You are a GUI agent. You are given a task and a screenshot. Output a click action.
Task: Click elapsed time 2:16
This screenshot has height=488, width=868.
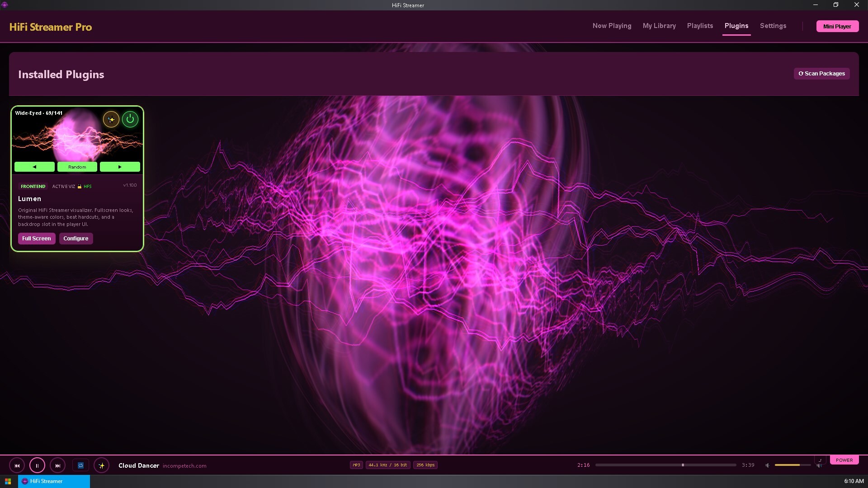pos(584,465)
